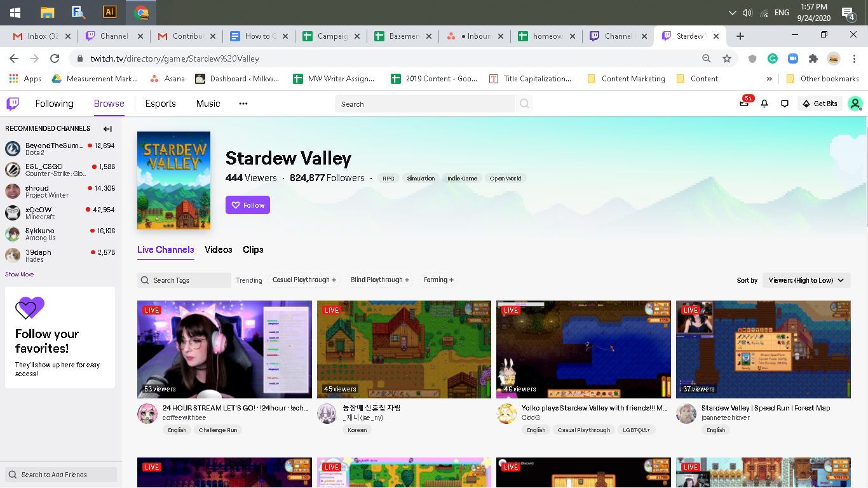
Task: Select the Live Channels tab
Action: pos(166,250)
